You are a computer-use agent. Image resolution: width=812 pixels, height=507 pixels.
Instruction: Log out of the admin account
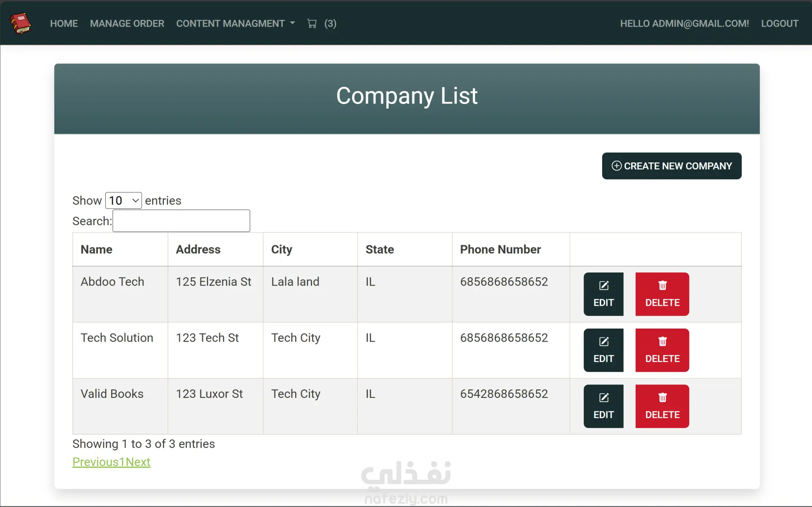coord(779,24)
